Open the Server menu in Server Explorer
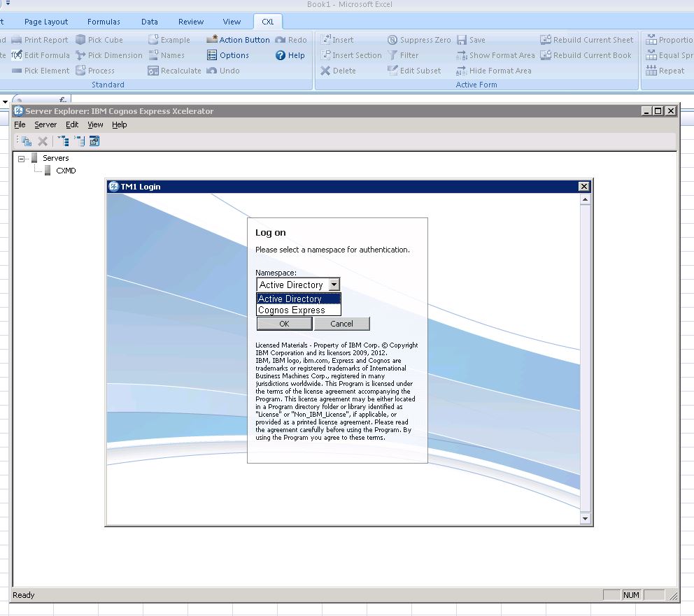This screenshot has width=694, height=616. pos(45,124)
